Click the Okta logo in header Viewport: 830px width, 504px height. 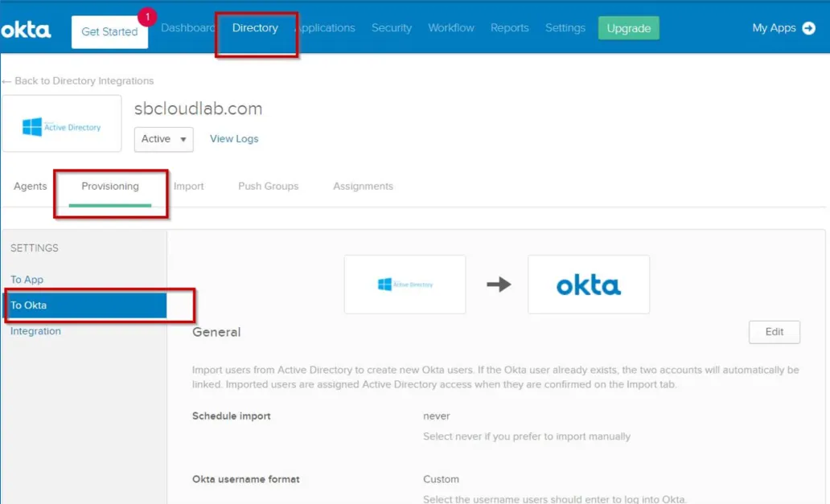coord(26,30)
